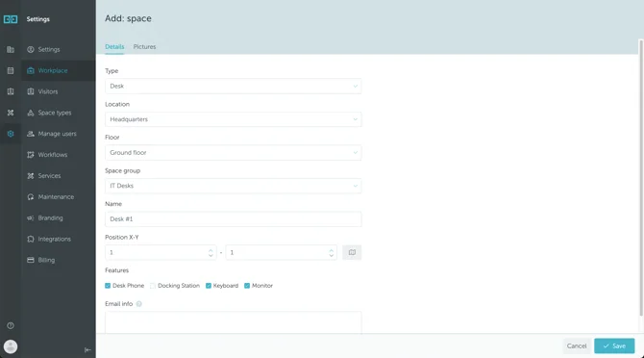Open the Floor dropdown showing Ground floor

[234, 152]
